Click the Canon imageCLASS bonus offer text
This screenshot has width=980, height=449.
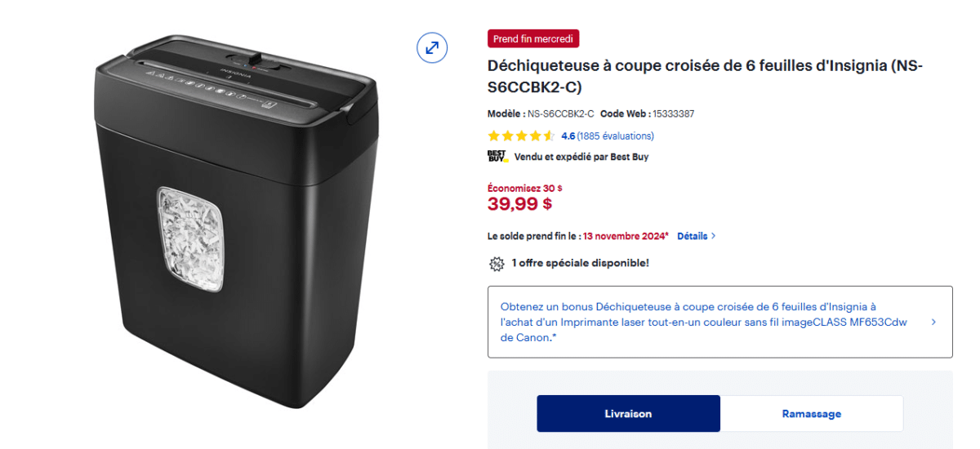702,322
